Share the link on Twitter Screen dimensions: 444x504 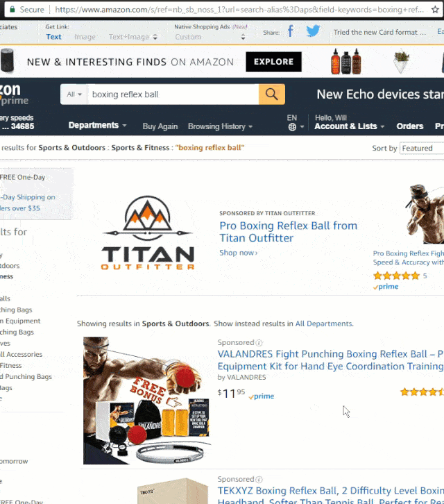tap(313, 31)
